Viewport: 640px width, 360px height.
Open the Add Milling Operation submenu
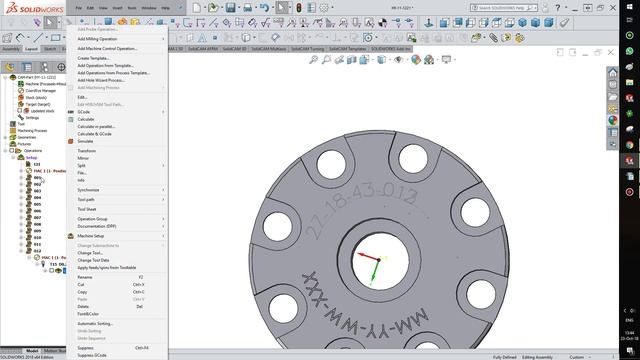117,39
